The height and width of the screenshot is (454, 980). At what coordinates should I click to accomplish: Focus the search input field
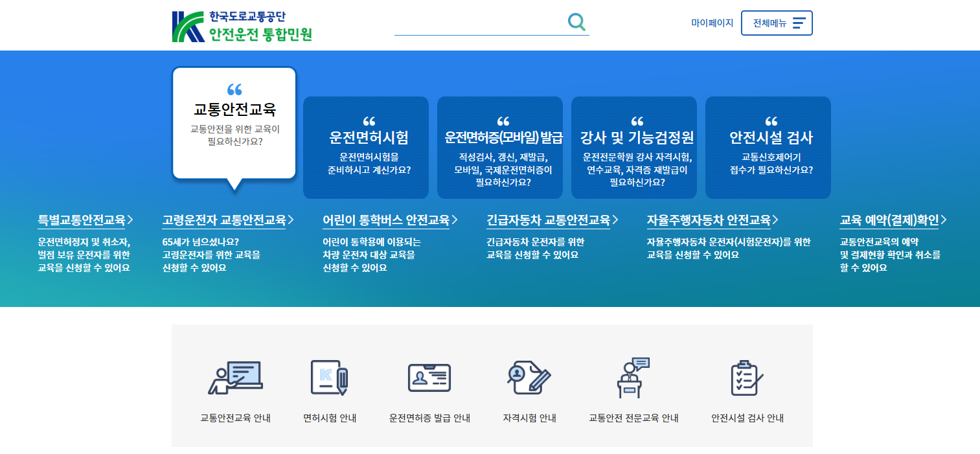tap(479, 23)
